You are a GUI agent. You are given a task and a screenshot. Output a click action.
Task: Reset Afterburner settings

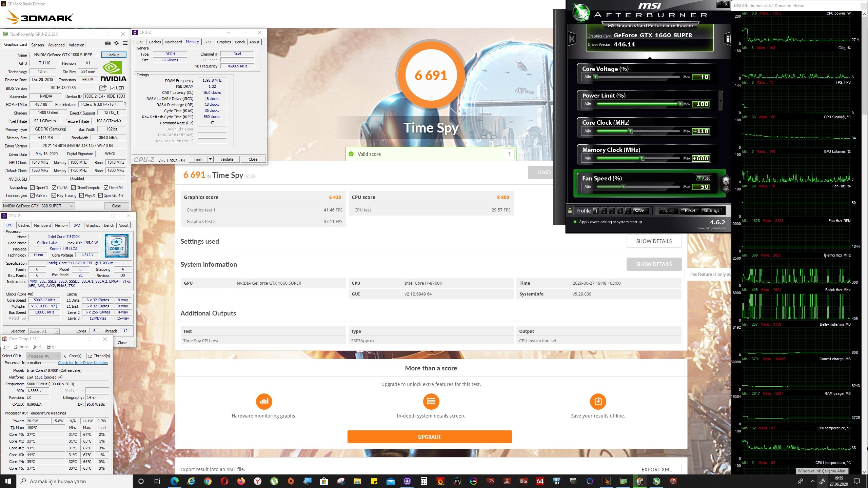690,211
